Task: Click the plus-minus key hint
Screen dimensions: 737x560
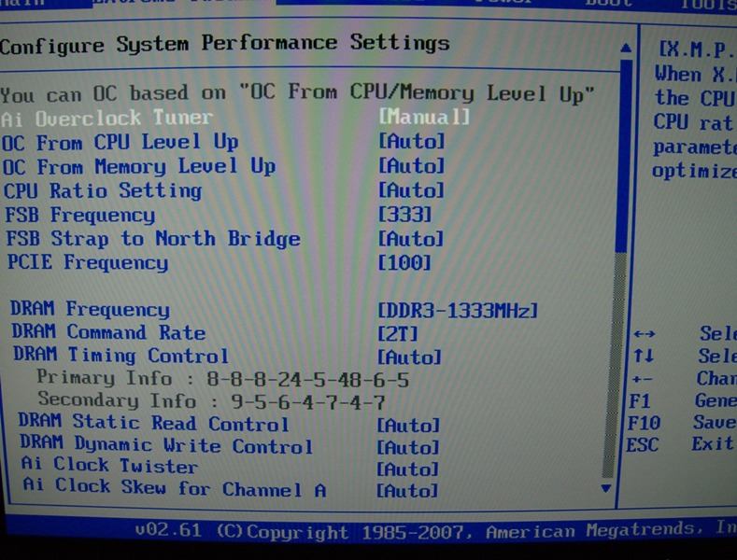Action: (641, 379)
